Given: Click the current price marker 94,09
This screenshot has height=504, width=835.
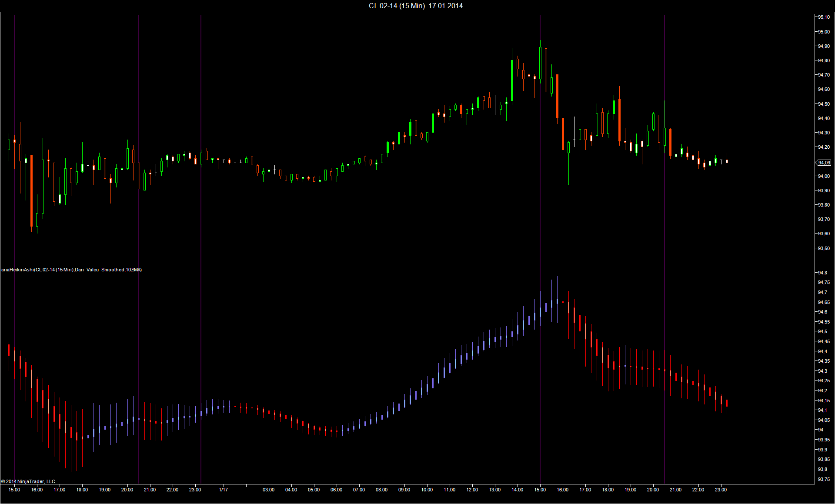Looking at the screenshot, I should (824, 163).
